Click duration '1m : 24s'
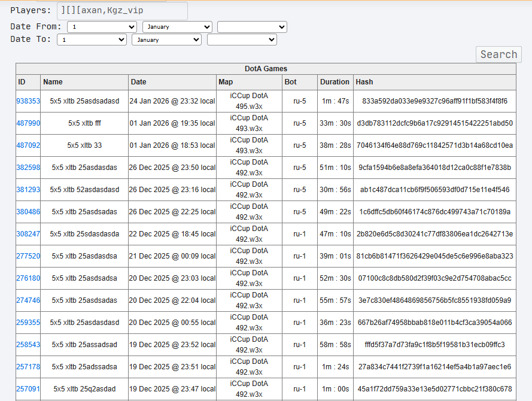This screenshot has height=401, width=532. 335,367
